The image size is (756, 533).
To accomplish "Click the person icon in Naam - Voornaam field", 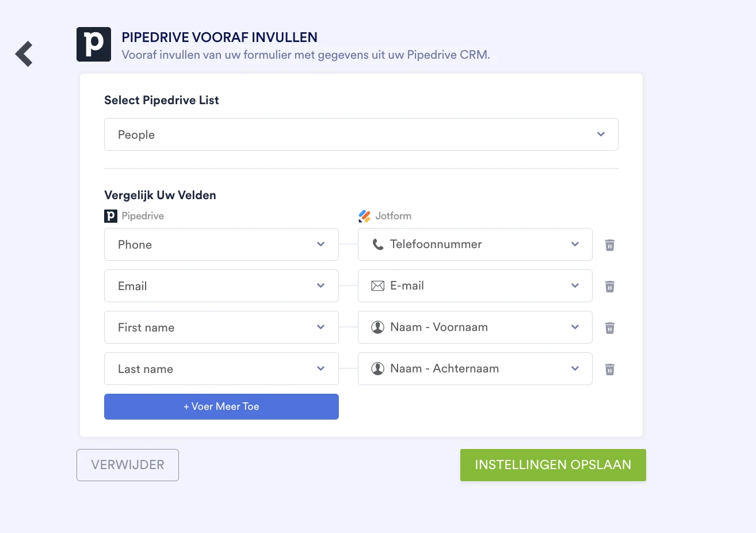I will tap(378, 327).
